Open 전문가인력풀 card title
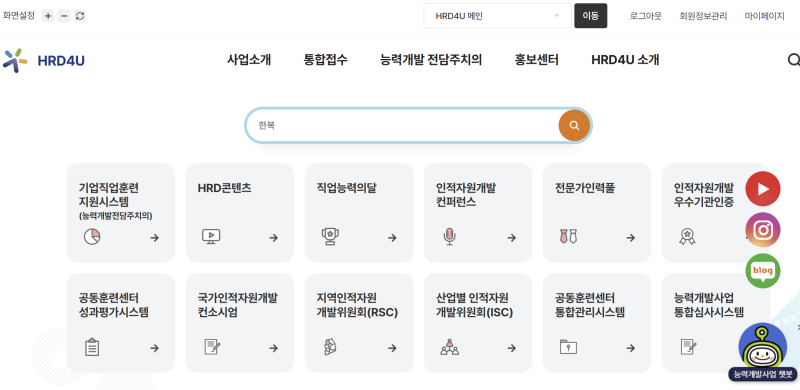This screenshot has height=390, width=800. 585,188
